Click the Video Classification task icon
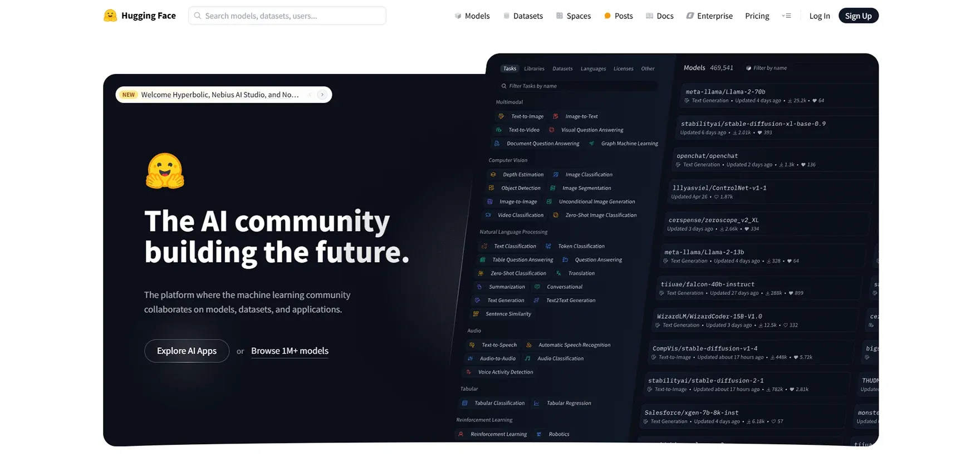 pyautogui.click(x=488, y=215)
